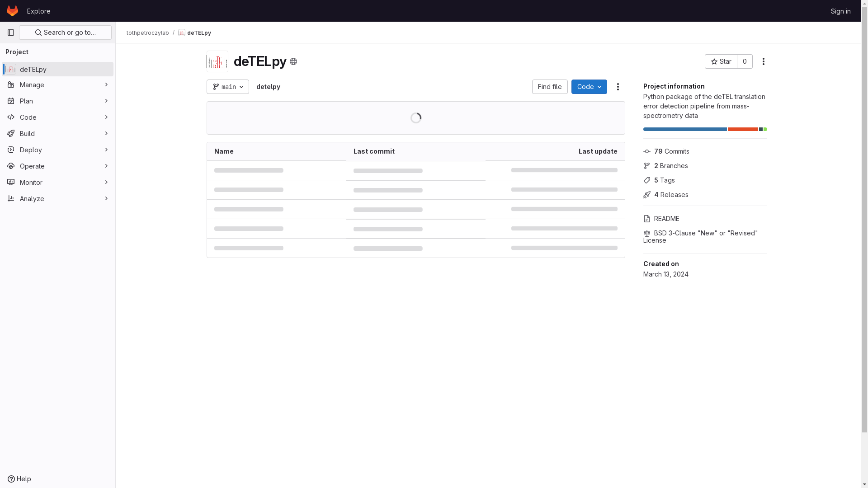Click the repository languages color bar
This screenshot has width=868, height=488.
pos(705,129)
